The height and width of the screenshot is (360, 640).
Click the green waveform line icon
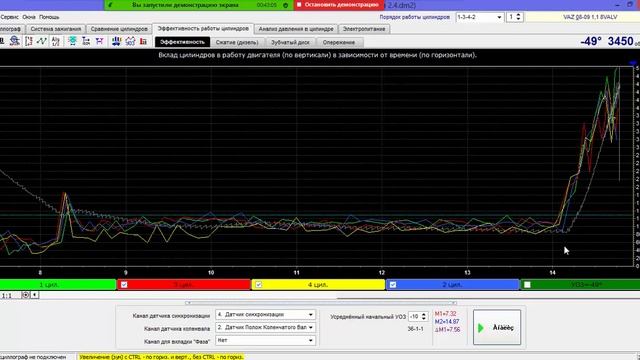click(x=42, y=41)
